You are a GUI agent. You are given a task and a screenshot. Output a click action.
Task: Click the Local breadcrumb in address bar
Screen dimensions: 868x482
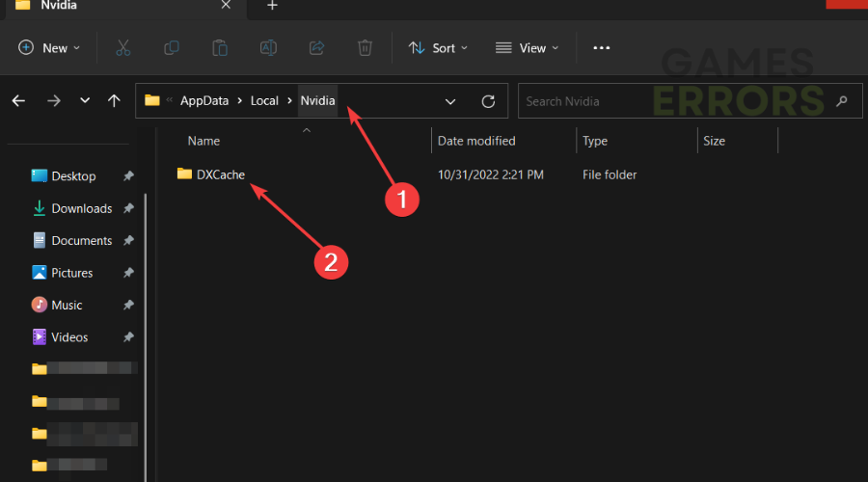point(263,100)
